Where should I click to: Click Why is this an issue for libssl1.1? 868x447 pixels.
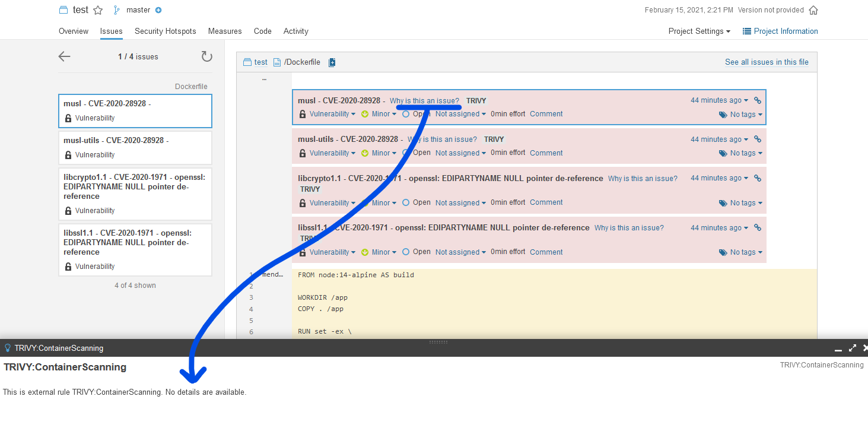tap(629, 228)
